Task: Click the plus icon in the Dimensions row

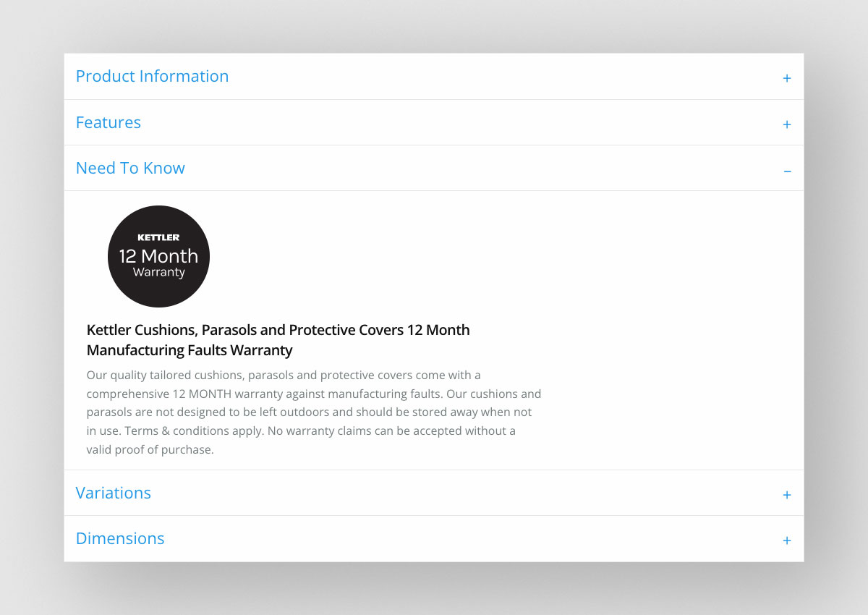Action: tap(787, 540)
